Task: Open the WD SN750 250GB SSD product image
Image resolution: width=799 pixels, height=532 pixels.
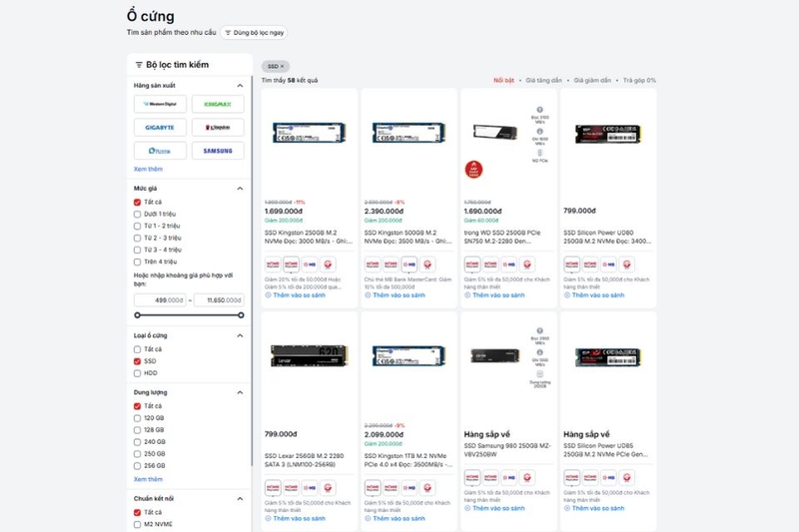Action: point(494,132)
